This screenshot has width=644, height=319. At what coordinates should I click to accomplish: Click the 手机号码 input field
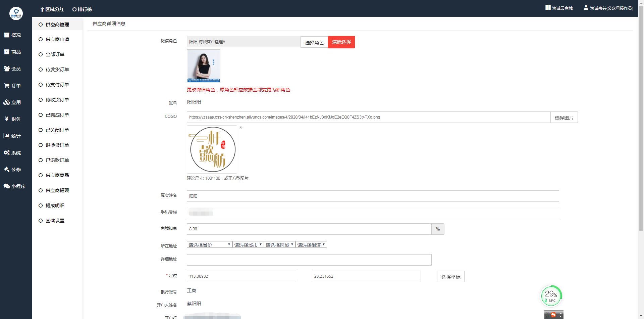tap(373, 213)
